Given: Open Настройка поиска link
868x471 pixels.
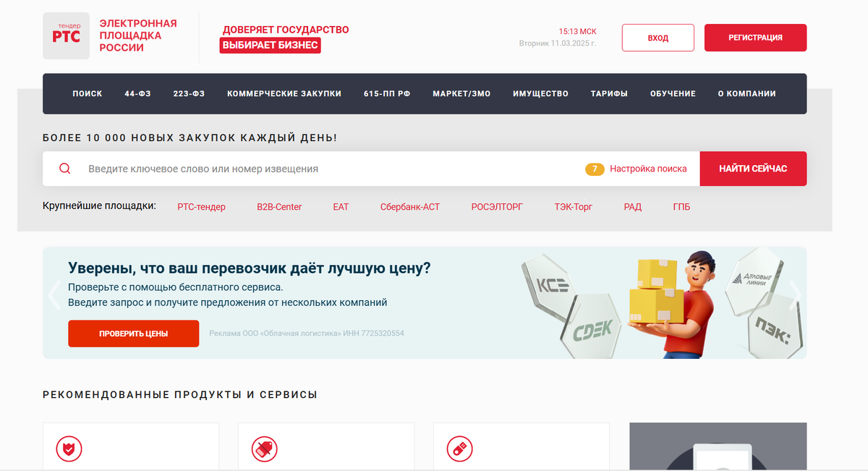Looking at the screenshot, I should [x=648, y=169].
